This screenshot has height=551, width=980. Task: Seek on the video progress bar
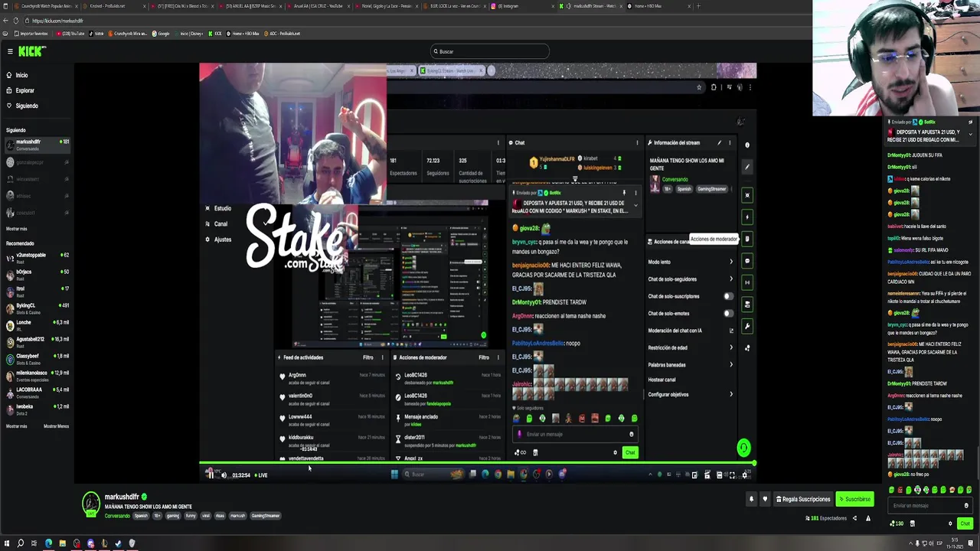477,464
